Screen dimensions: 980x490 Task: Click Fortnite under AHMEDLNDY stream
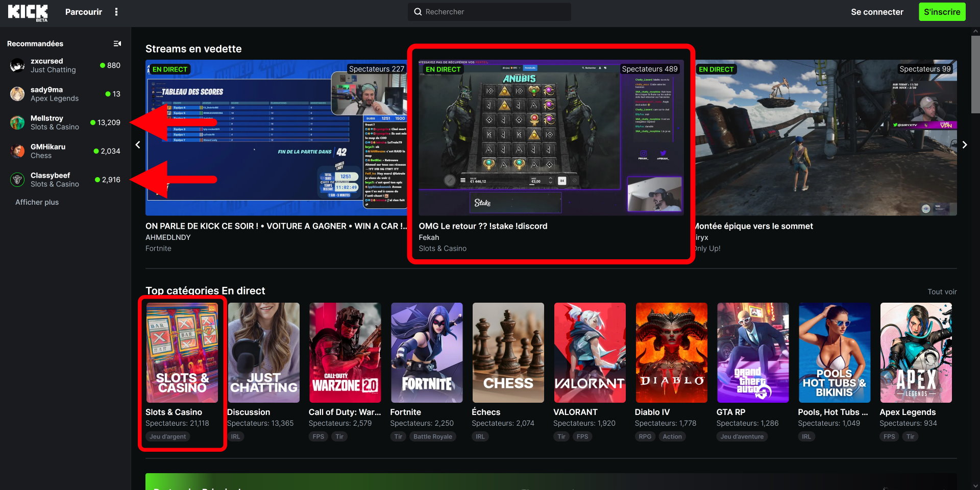tap(158, 249)
